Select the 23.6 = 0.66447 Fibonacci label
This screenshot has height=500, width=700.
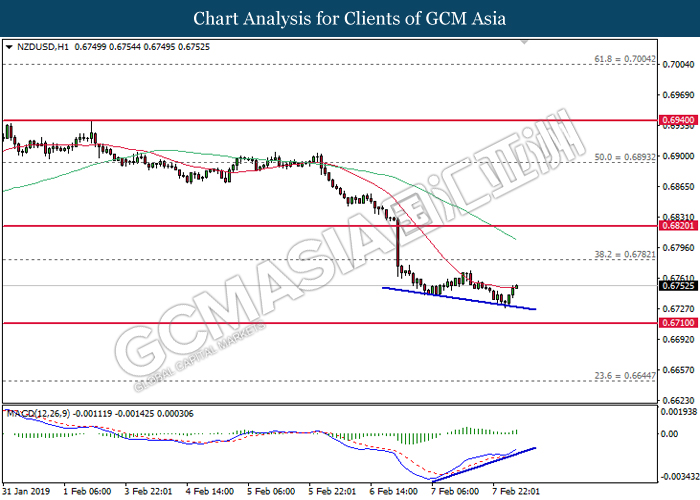(x=625, y=376)
